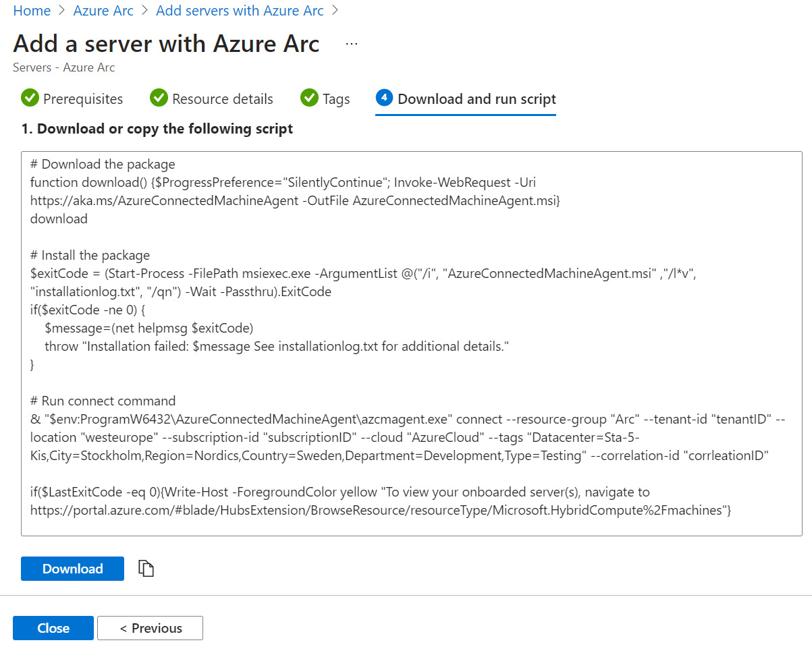Click the step 4 number badge
This screenshot has height=653, width=812.
(x=384, y=98)
